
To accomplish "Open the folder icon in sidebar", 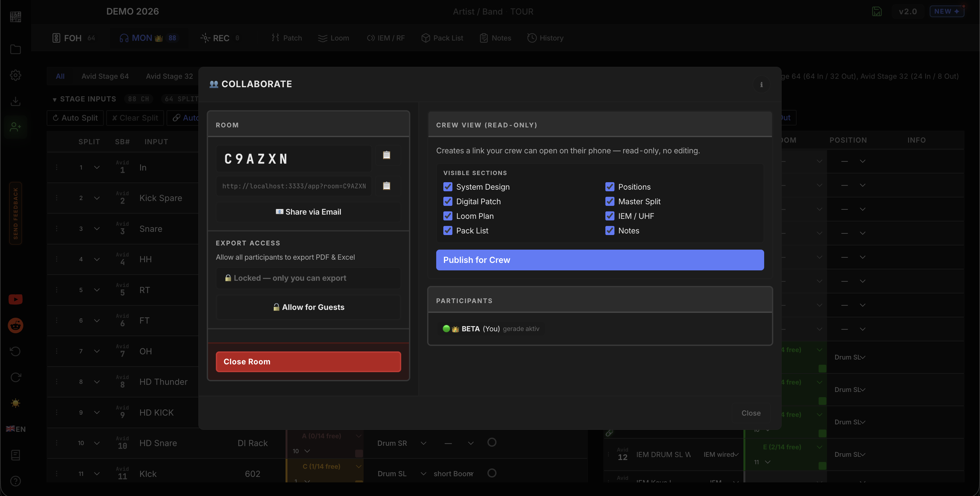I will coord(15,50).
